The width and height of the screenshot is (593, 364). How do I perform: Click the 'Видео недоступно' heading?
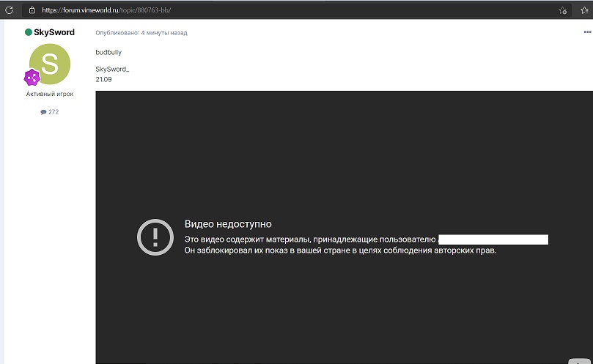pos(227,224)
